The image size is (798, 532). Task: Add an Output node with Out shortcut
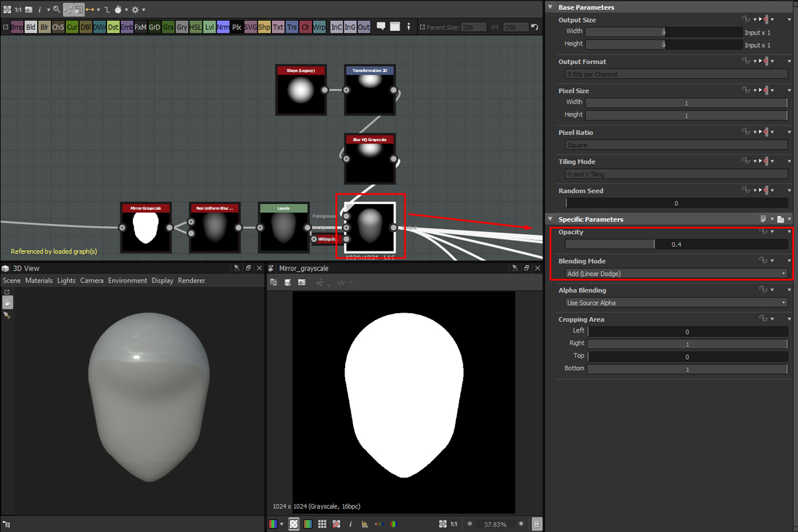tap(364, 27)
